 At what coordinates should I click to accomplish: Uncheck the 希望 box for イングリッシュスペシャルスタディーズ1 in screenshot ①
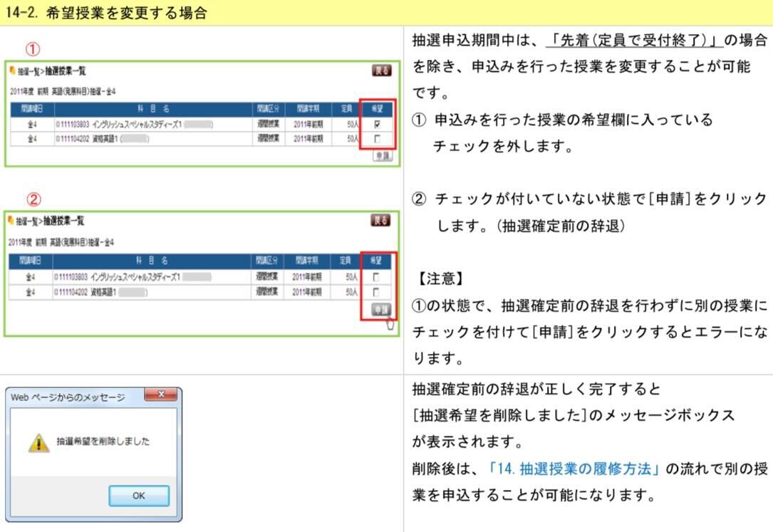377,125
